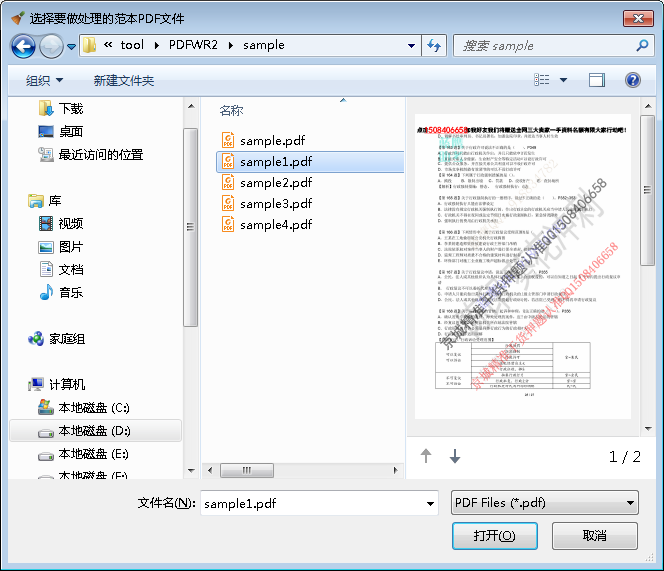Open 本地磁盘 (E:) drive

(83, 454)
